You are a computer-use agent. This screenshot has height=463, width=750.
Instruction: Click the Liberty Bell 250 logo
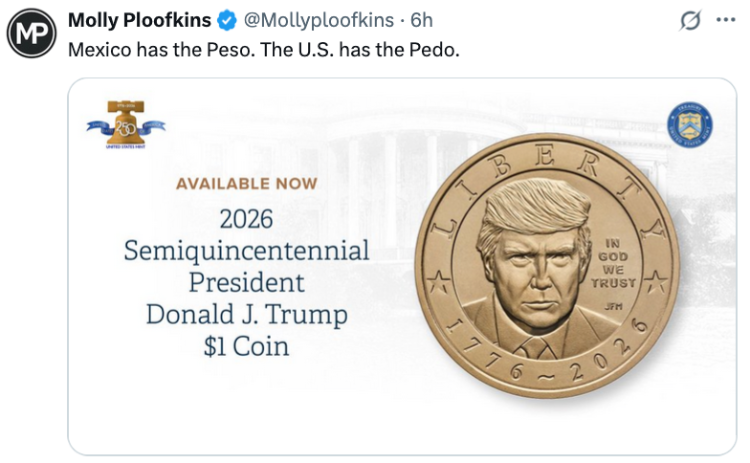coord(126,125)
